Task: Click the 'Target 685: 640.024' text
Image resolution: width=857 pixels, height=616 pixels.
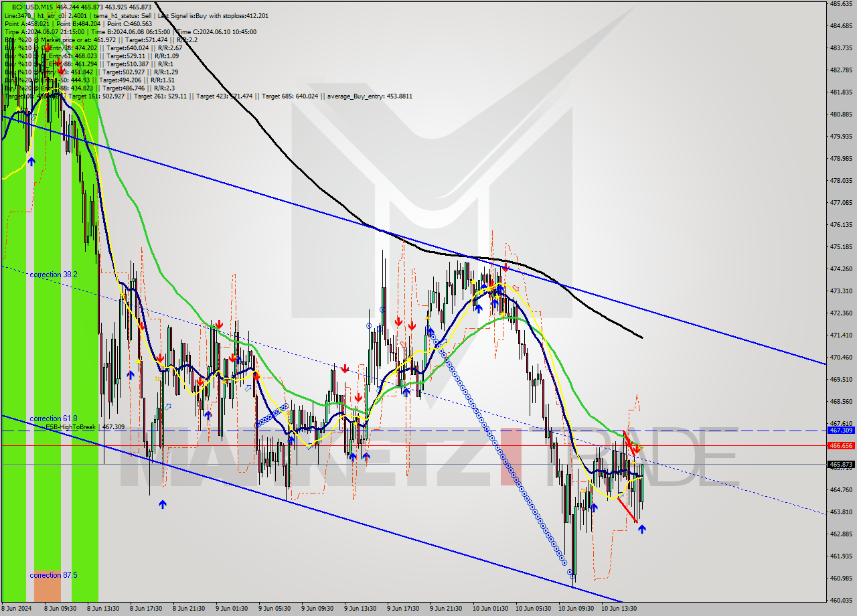Action: click(291, 96)
